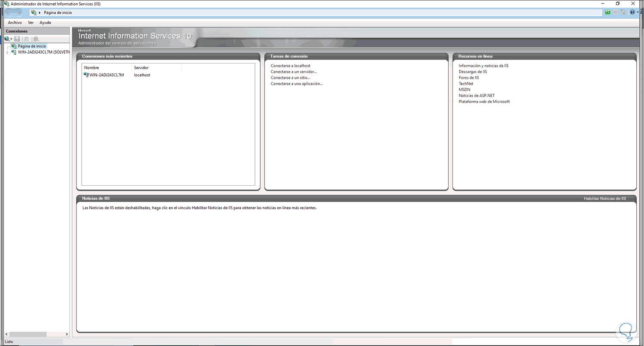
Task: Click the address bar Página de inicio field
Action: pyautogui.click(x=316, y=12)
